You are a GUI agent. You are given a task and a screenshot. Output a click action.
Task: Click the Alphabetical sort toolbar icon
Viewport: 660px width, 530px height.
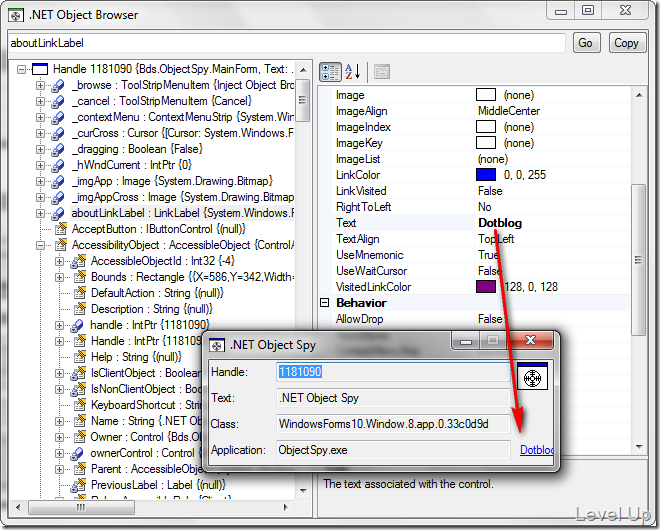pos(353,72)
